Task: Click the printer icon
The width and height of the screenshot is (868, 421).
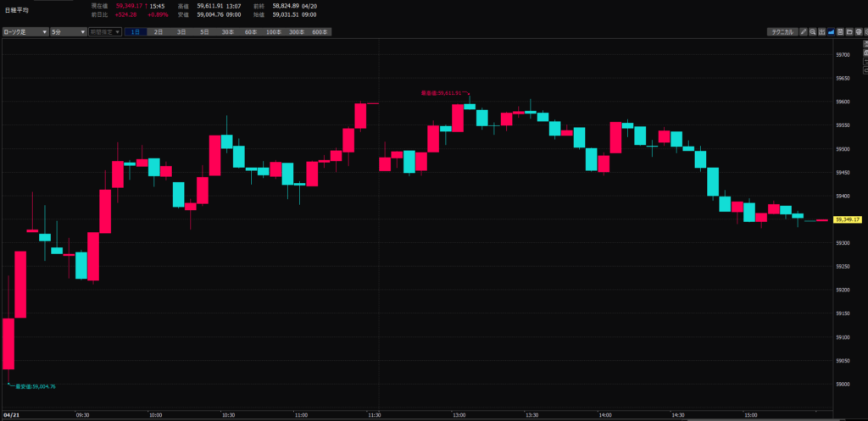Action: (860, 31)
